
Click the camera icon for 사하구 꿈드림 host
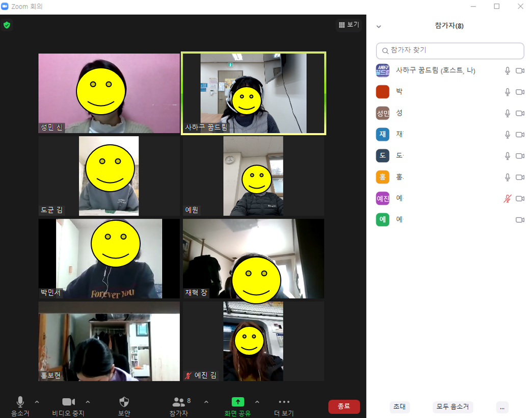(520, 71)
